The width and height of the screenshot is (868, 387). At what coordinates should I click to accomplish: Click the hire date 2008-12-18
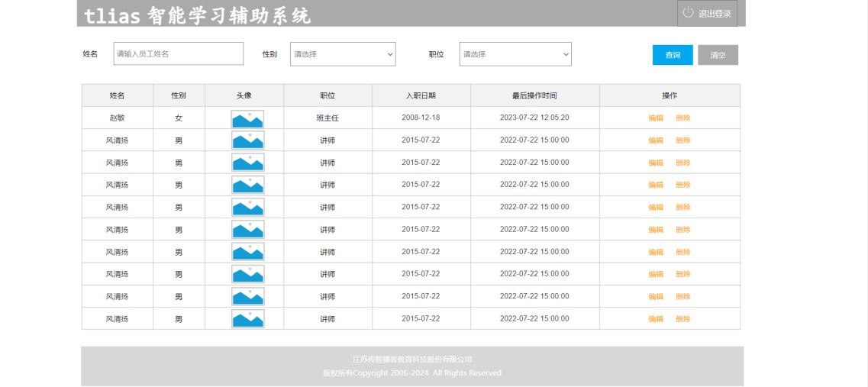pos(421,118)
